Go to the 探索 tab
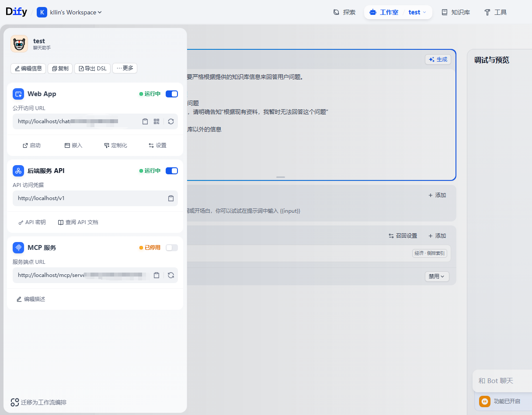Viewport: 532px width, 415px height. click(x=344, y=12)
